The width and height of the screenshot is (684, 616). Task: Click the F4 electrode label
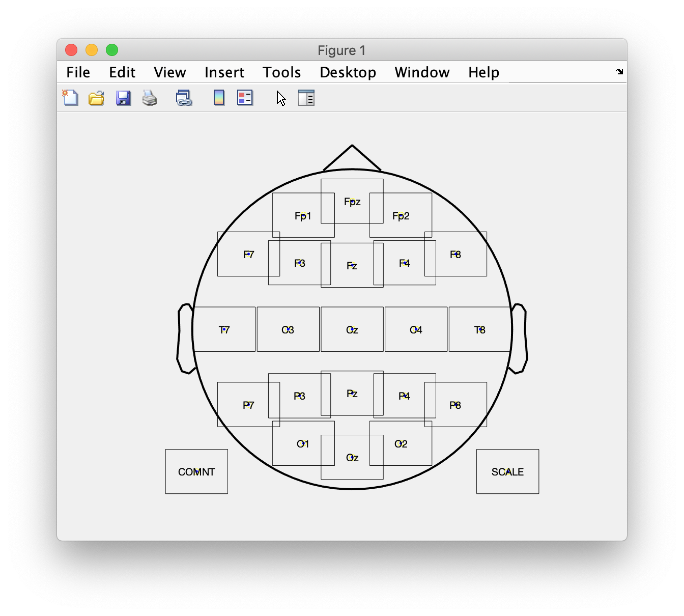coord(405,263)
